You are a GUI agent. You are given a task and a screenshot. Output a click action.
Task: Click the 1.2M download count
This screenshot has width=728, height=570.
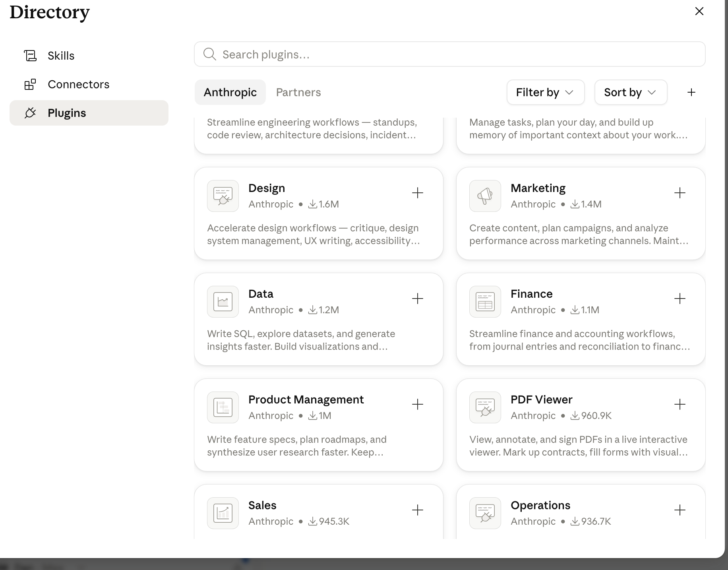pos(329,310)
